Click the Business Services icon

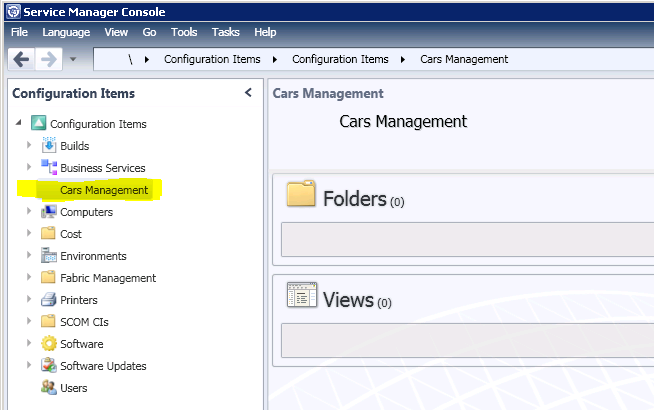(48, 168)
